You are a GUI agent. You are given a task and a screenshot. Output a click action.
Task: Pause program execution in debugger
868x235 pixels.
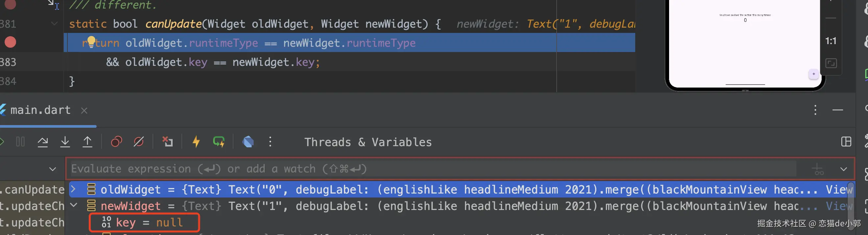[x=20, y=142]
